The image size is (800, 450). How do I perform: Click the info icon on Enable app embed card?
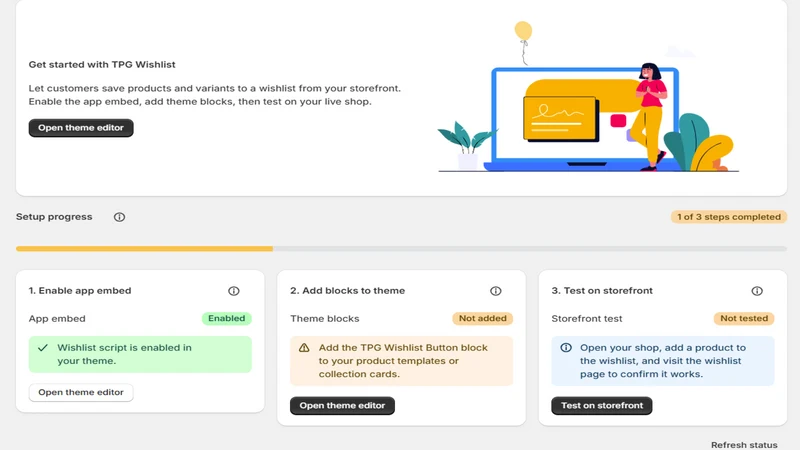tap(234, 291)
